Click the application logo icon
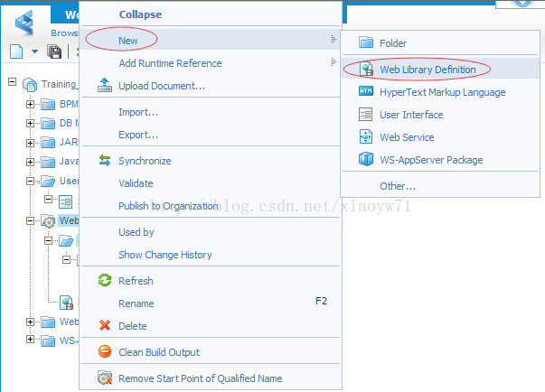This screenshot has height=392, width=545. [x=24, y=23]
